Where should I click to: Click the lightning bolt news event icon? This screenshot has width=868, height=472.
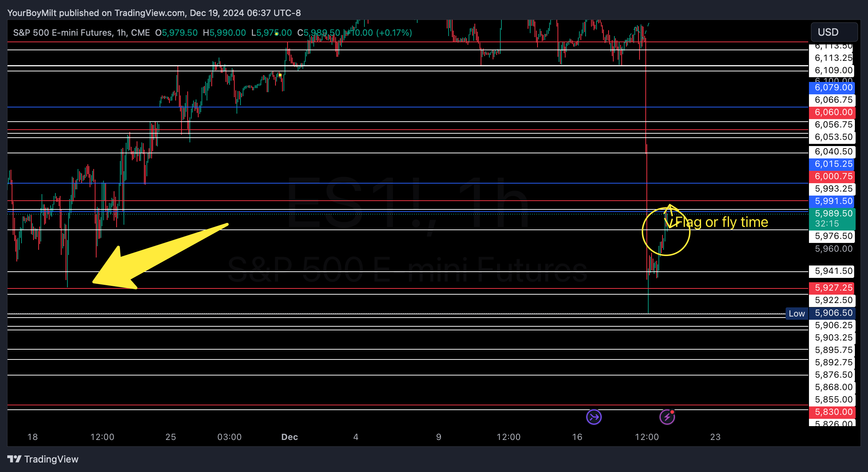click(x=667, y=417)
